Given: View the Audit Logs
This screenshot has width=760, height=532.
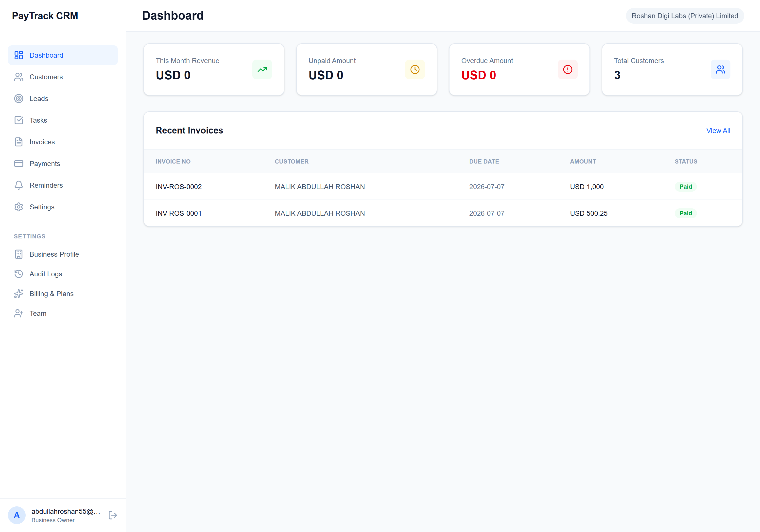Looking at the screenshot, I should [x=63, y=274].
